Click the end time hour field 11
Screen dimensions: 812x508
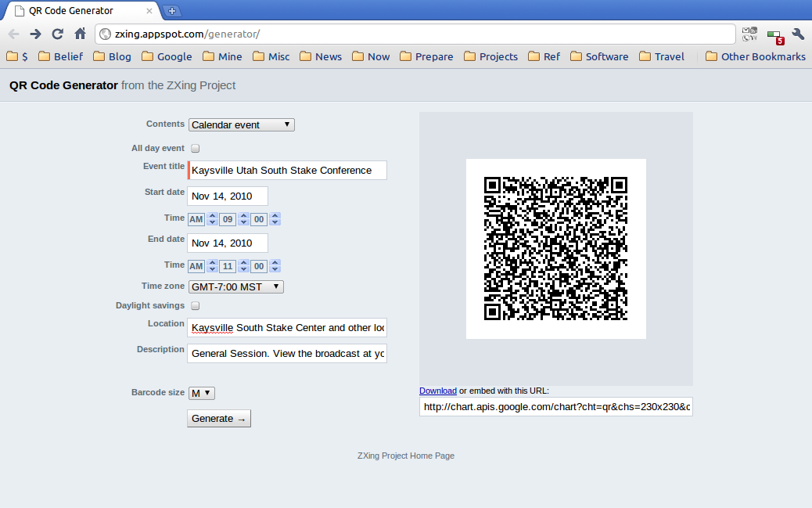click(x=228, y=266)
